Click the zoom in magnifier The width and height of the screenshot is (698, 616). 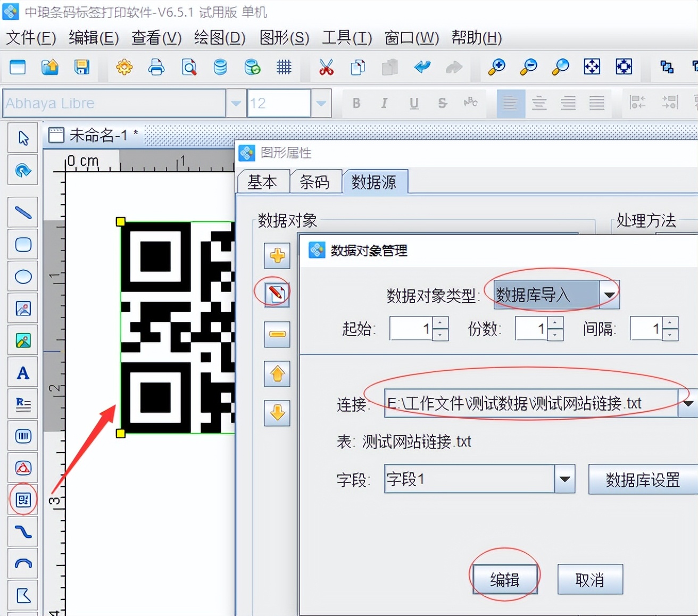coord(496,67)
